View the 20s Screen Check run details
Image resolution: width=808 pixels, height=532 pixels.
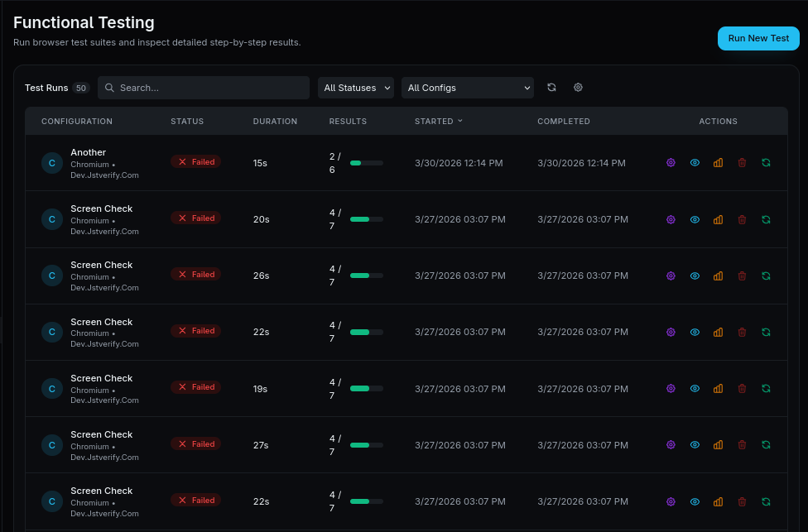(x=695, y=219)
